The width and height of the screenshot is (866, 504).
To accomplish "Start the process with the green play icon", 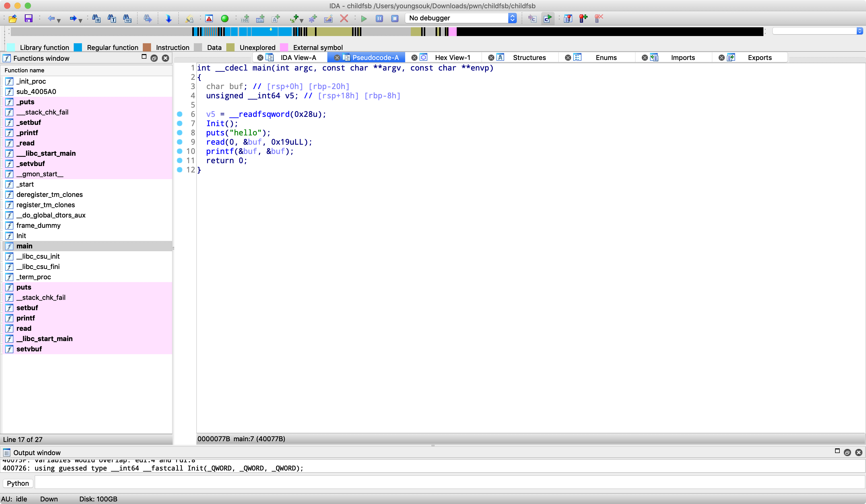I will 364,19.
